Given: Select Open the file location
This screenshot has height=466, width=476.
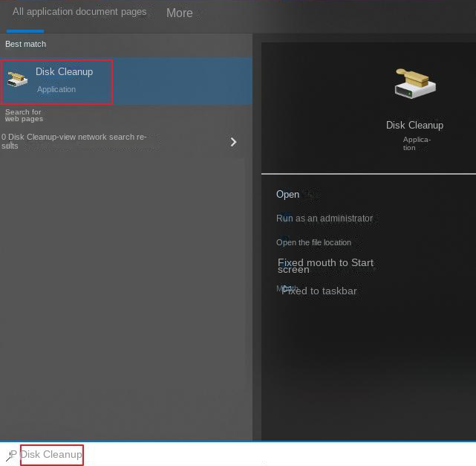Looking at the screenshot, I should click(x=313, y=242).
